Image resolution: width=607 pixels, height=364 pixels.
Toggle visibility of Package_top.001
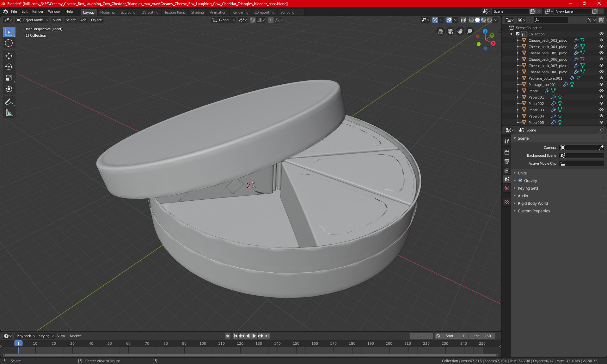tap(601, 84)
